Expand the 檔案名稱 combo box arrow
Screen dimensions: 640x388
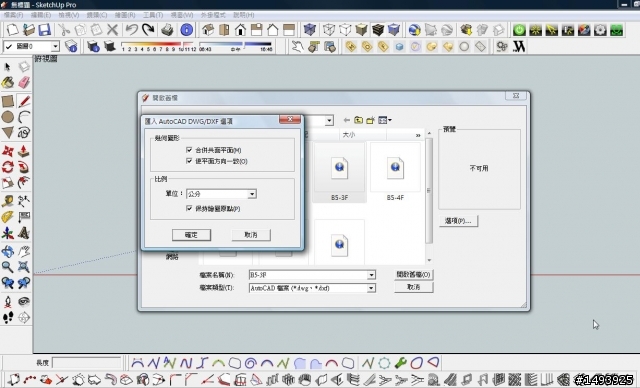[371, 275]
